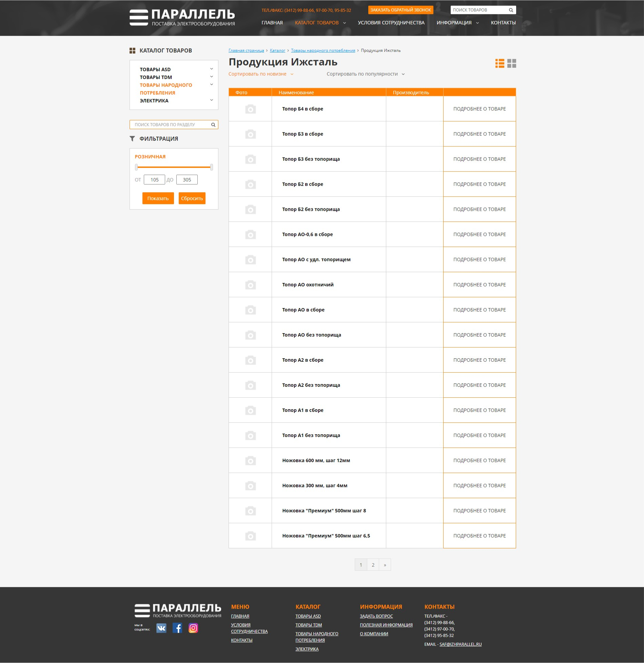Viewport: 644px width, 663px height.
Task: Open Контакты in top navigation
Action: (503, 23)
